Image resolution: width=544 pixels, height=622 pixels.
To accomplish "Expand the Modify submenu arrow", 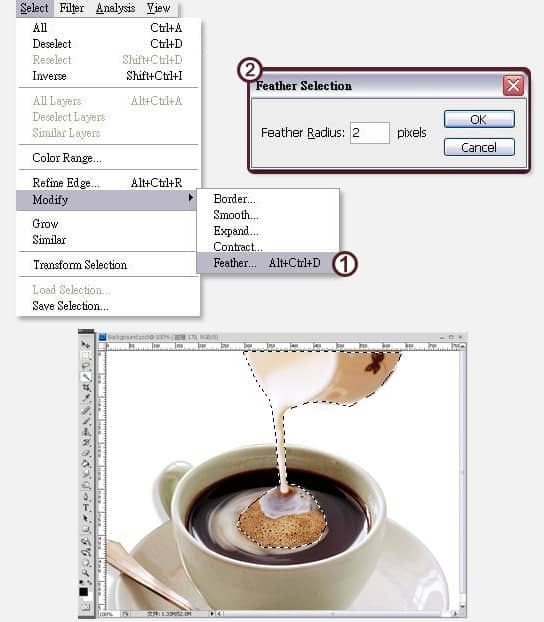I will coord(191,198).
